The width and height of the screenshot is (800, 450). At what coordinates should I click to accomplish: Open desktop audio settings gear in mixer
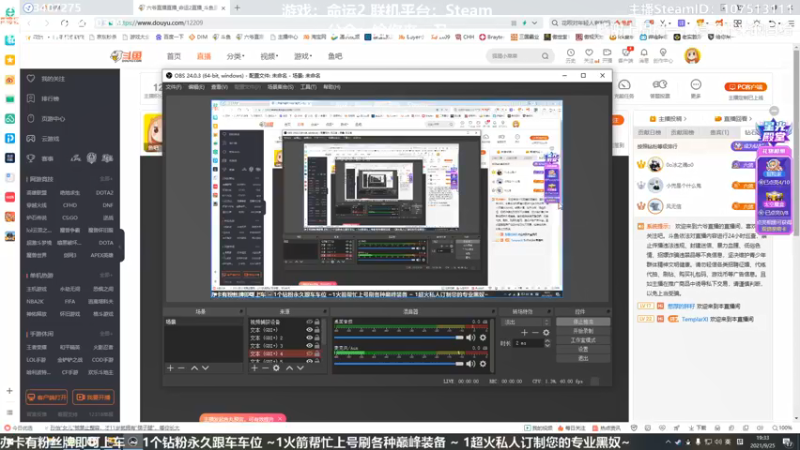point(483,337)
